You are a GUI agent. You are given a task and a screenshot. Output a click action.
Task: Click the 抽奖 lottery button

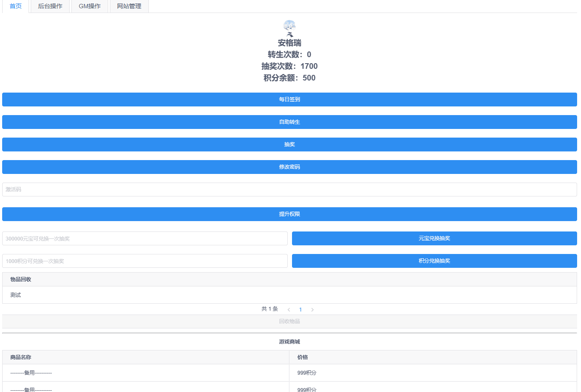(289, 144)
